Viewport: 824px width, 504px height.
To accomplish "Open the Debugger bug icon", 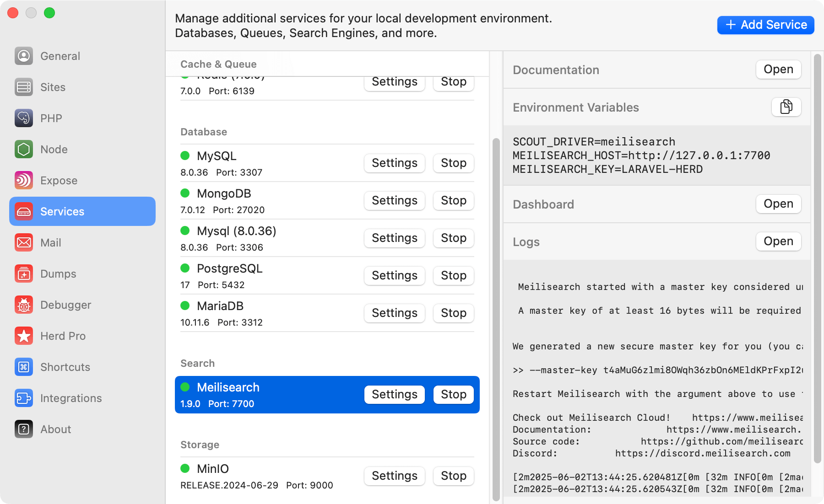I will point(24,305).
